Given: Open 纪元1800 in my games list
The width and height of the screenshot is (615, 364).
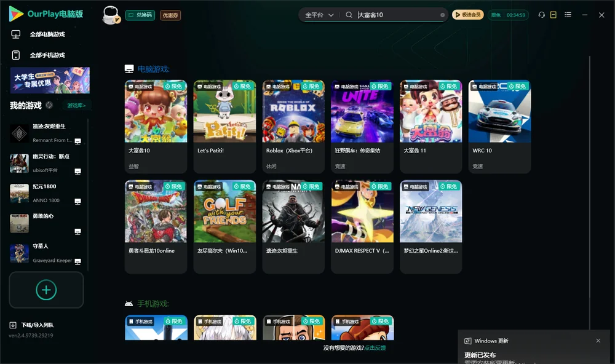Looking at the screenshot, I should coord(46,193).
